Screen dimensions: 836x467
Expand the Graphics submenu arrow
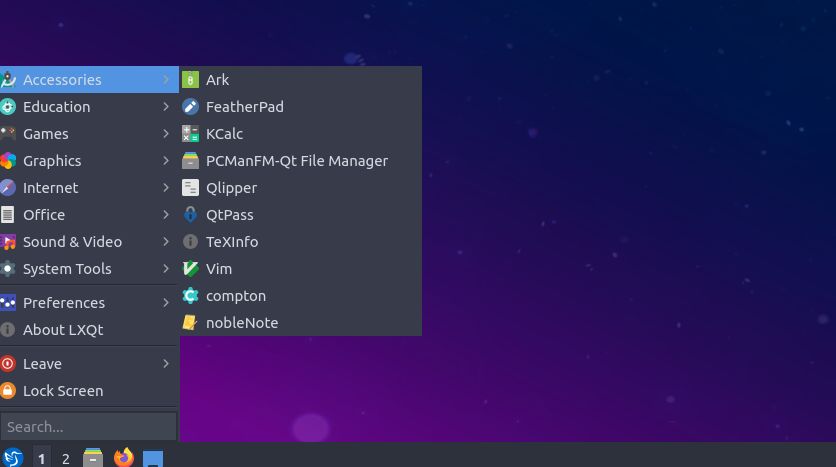click(x=166, y=160)
